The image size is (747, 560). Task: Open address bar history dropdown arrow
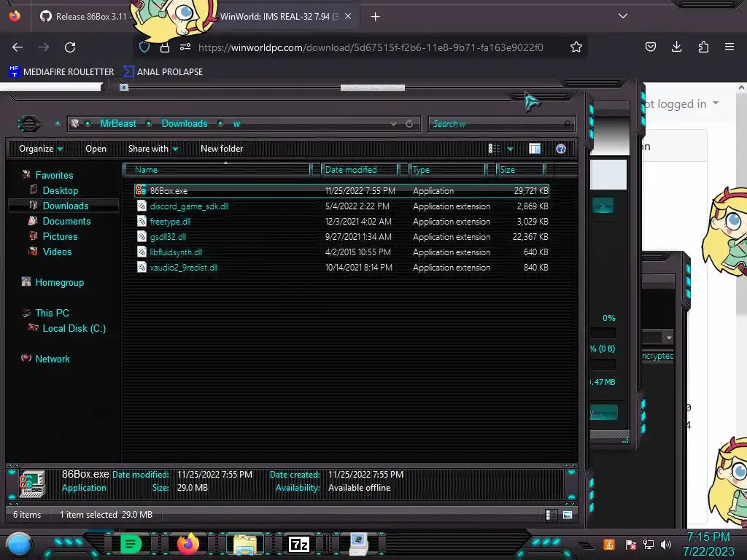pyautogui.click(x=393, y=124)
